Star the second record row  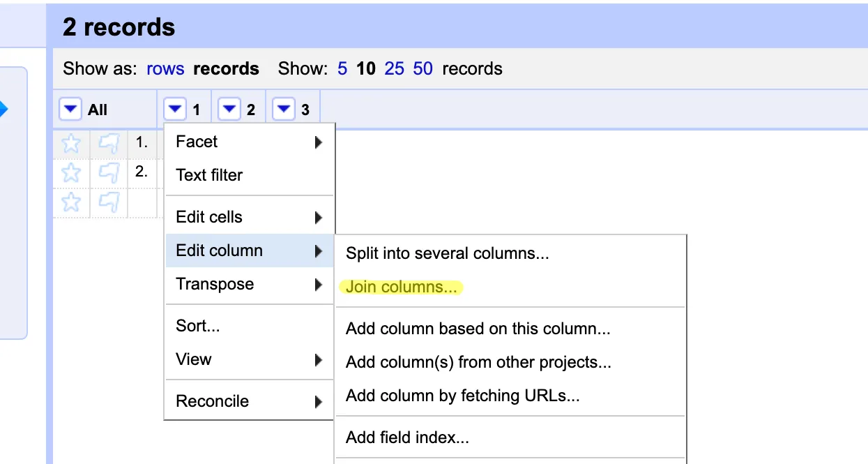(x=71, y=172)
